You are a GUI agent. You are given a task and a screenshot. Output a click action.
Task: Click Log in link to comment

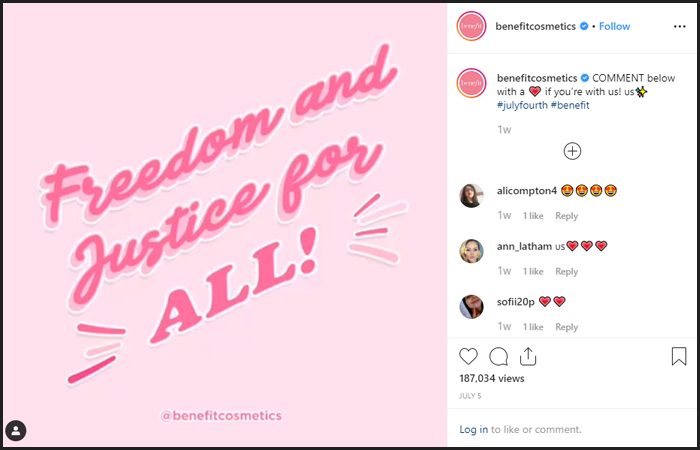click(x=474, y=429)
